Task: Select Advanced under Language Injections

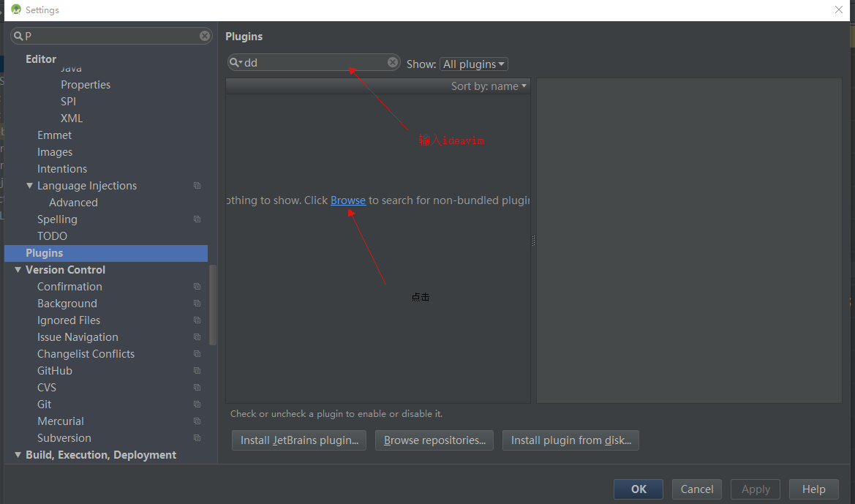Action: tap(74, 203)
